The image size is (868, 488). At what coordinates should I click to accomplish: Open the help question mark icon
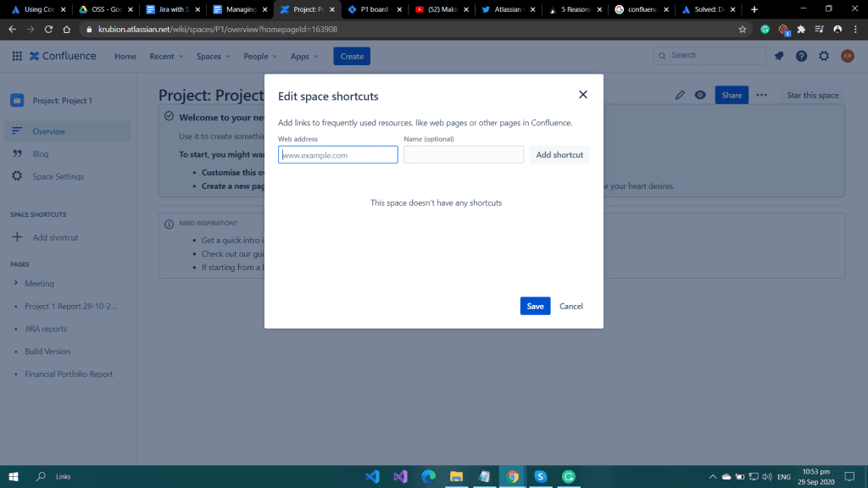801,56
